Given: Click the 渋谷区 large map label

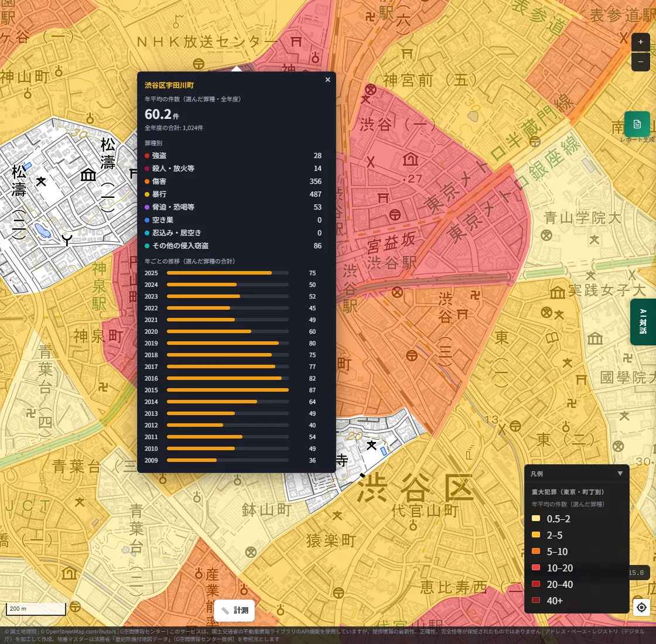Looking at the screenshot, I should click(415, 488).
